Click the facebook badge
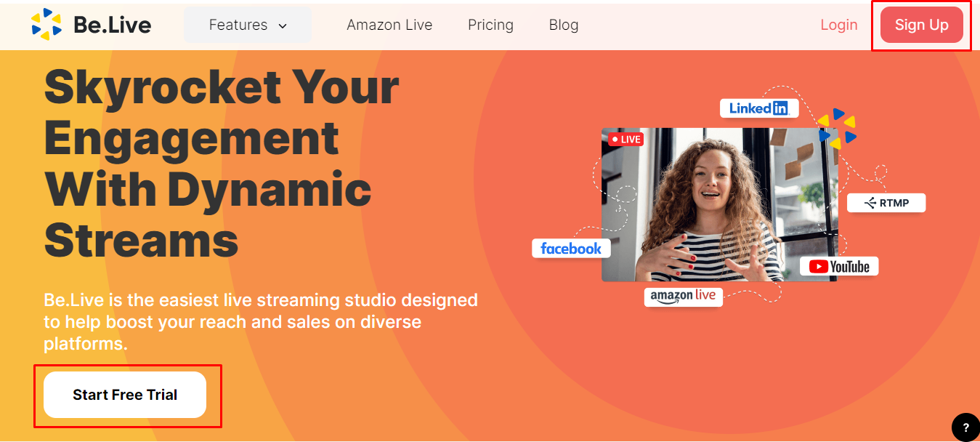The width and height of the screenshot is (980, 442). coord(571,249)
